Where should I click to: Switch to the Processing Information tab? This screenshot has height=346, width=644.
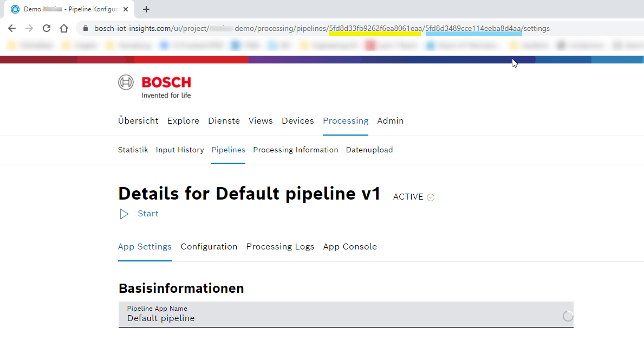[295, 150]
